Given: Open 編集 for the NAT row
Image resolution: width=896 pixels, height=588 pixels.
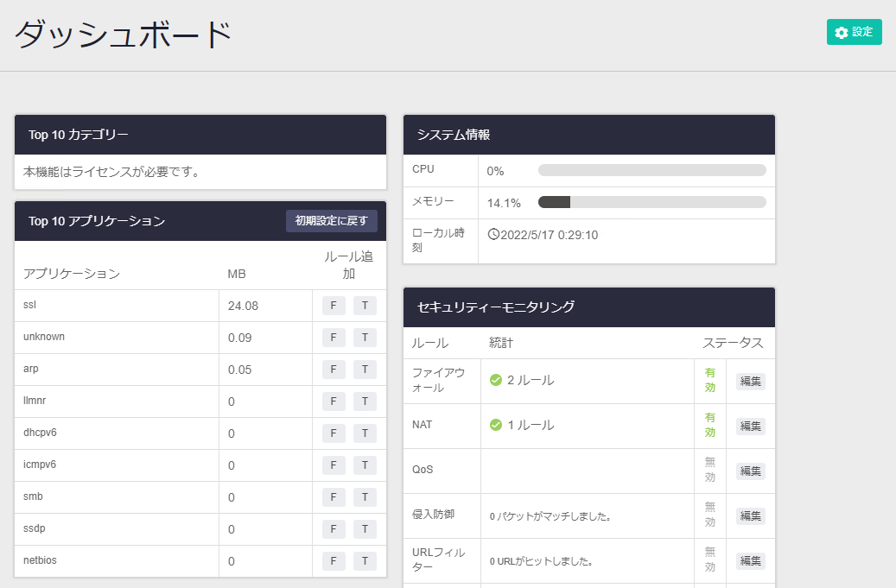Looking at the screenshot, I should point(750,426).
